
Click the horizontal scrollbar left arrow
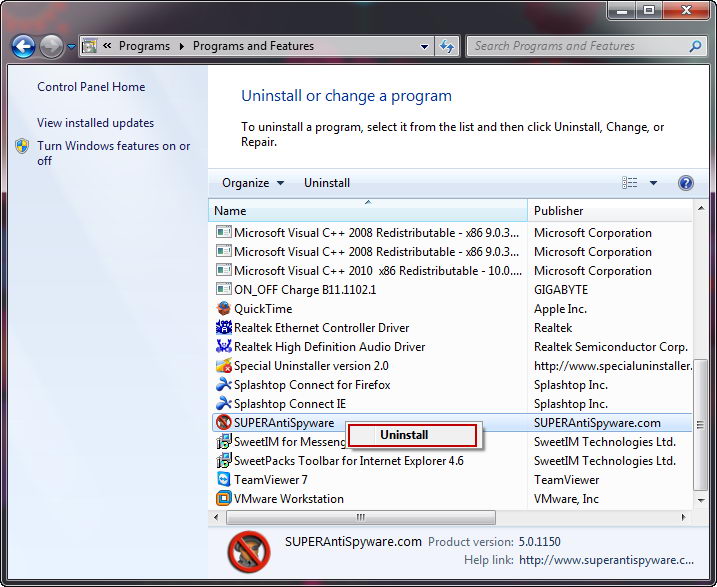click(x=216, y=517)
